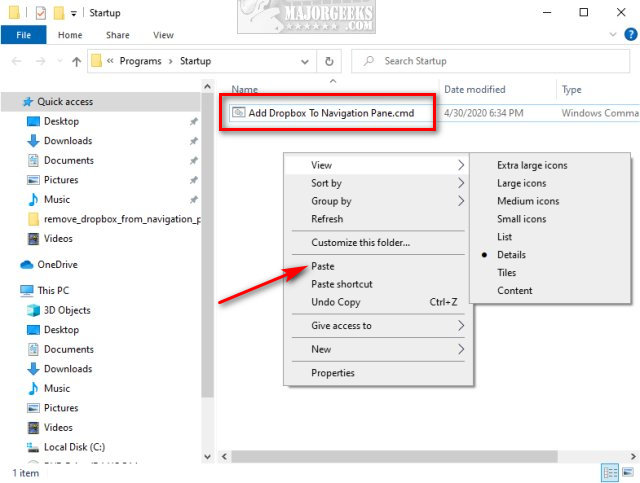This screenshot has width=640, height=483.
Task: Go up one folder level
Action: [x=76, y=62]
